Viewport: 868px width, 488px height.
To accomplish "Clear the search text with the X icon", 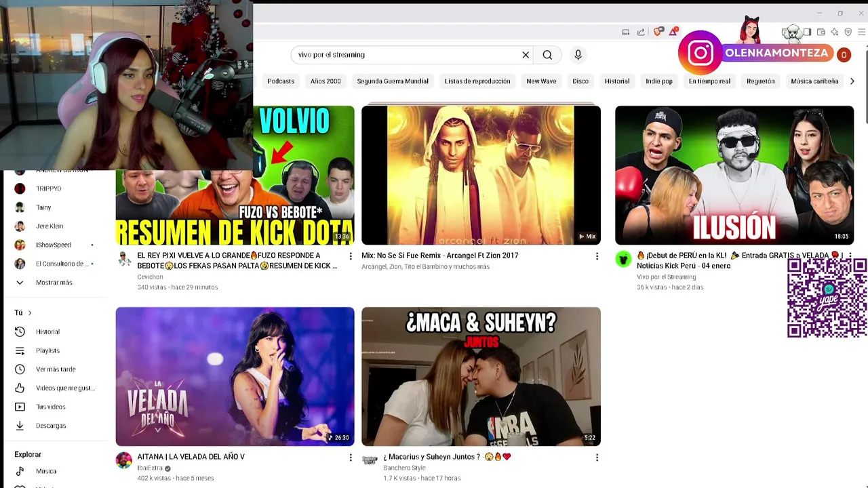I will (526, 55).
